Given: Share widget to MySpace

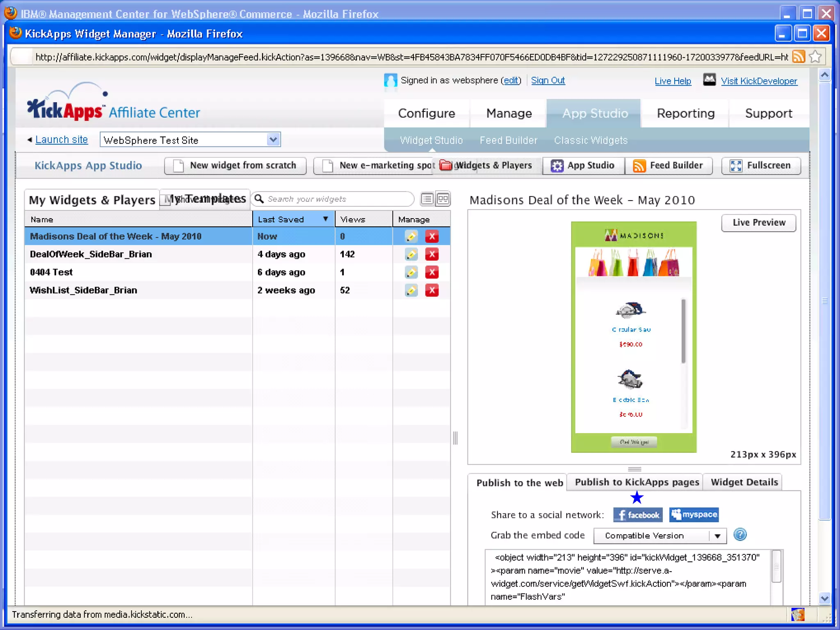Looking at the screenshot, I should tap(694, 514).
